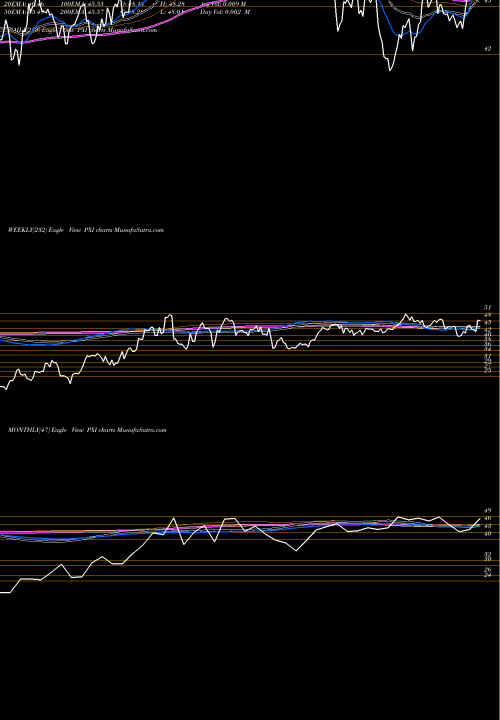Click the 200EMA value label
The image size is (500, 720).
click(82, 11)
